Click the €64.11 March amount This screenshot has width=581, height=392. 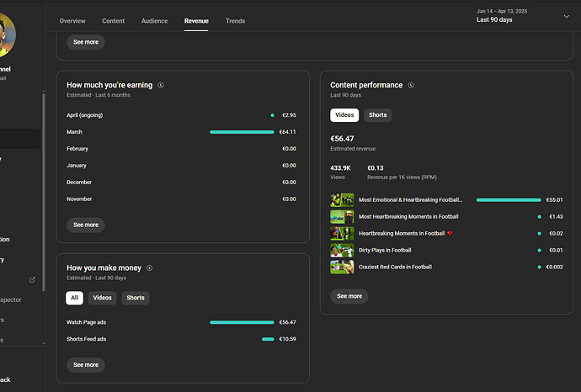[x=287, y=132]
